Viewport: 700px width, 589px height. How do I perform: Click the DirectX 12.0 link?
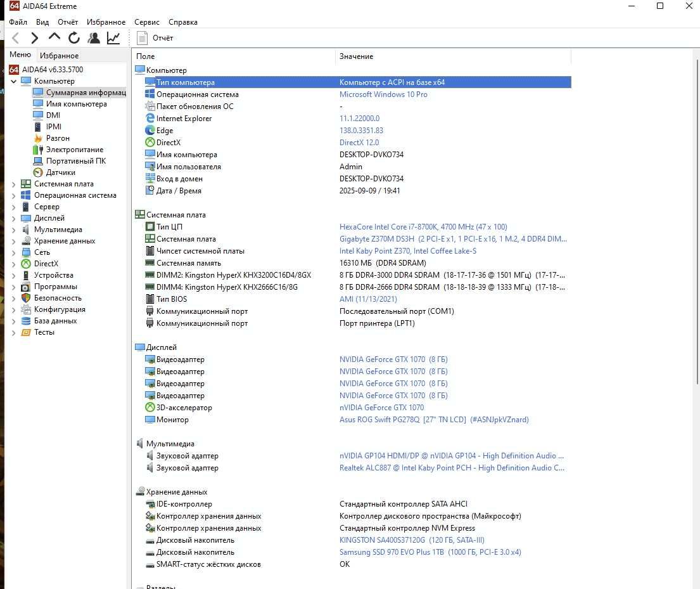point(359,142)
